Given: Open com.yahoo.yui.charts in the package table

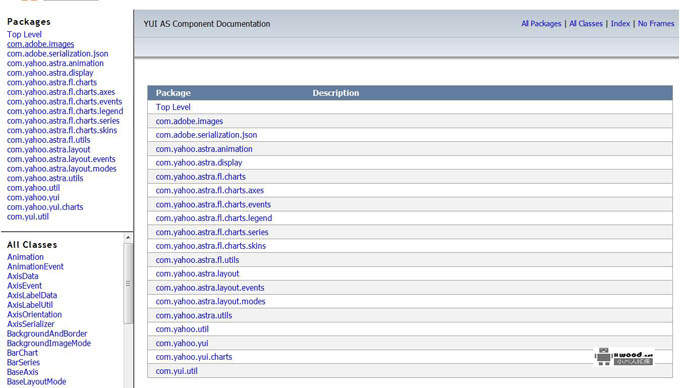Looking at the screenshot, I should 194,357.
